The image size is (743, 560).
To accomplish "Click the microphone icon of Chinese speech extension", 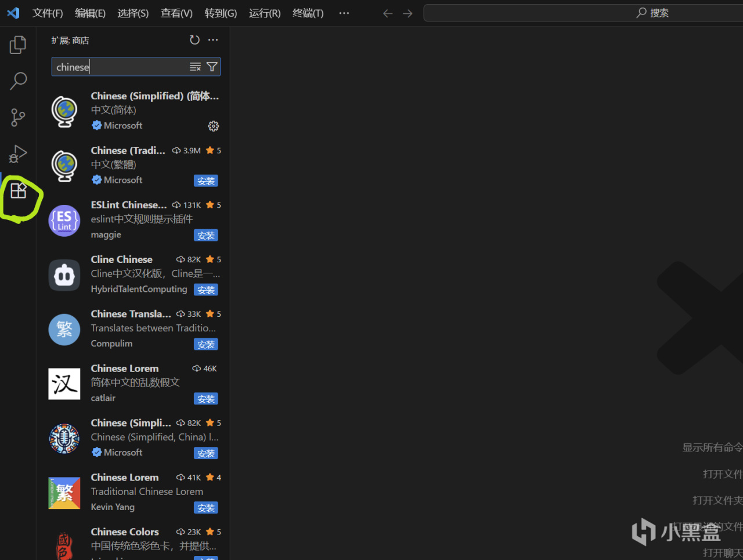I will tap(64, 438).
